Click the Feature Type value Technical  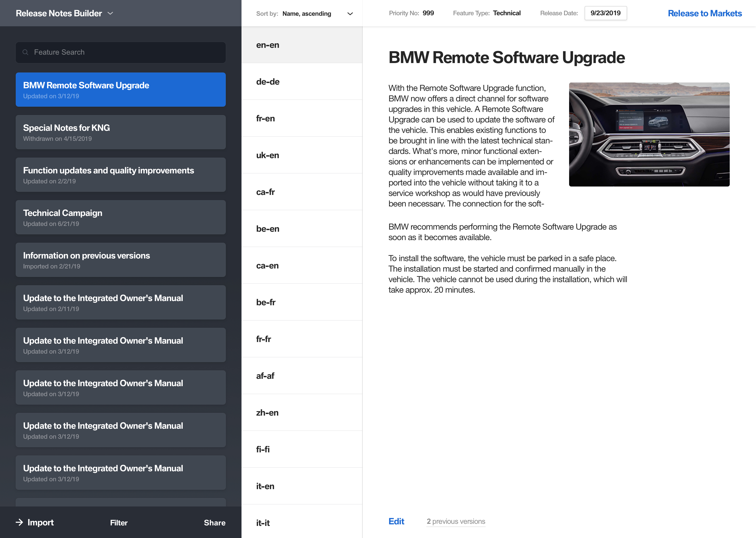(x=507, y=13)
